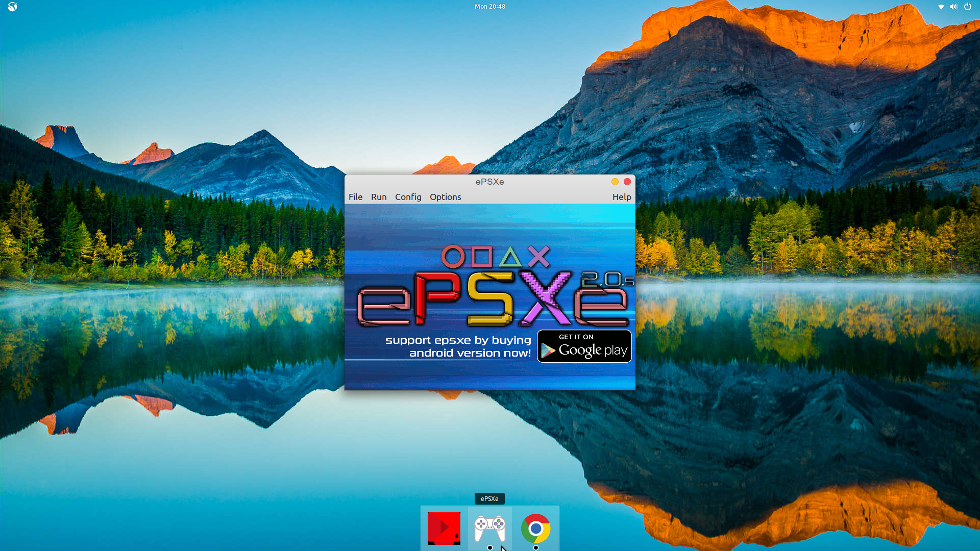980x551 pixels.
Task: Open the File menu
Action: 355,197
